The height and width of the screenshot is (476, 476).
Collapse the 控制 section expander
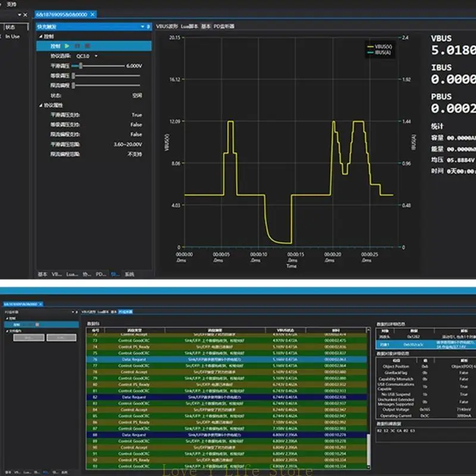40,36
